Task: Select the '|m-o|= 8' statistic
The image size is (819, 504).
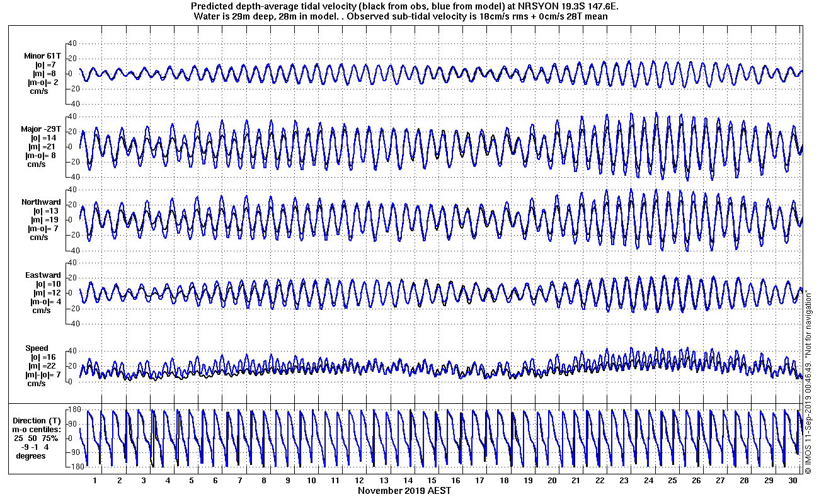Action: tap(41, 156)
